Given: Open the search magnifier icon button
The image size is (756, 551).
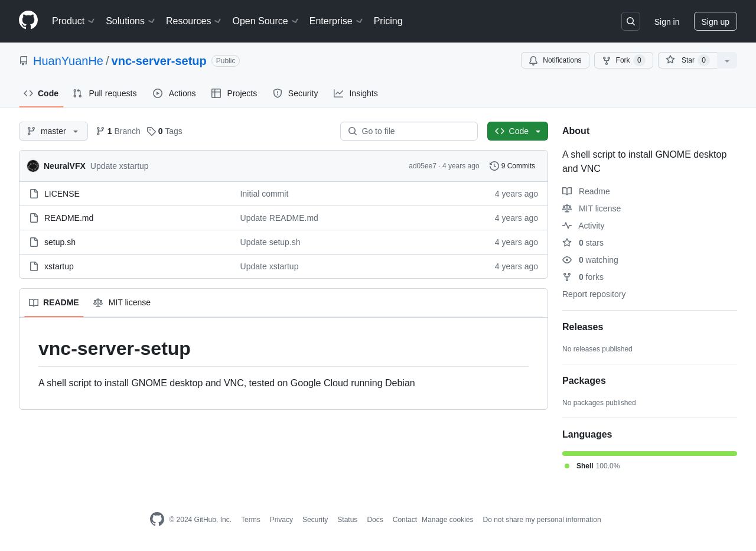Looking at the screenshot, I should click(631, 21).
